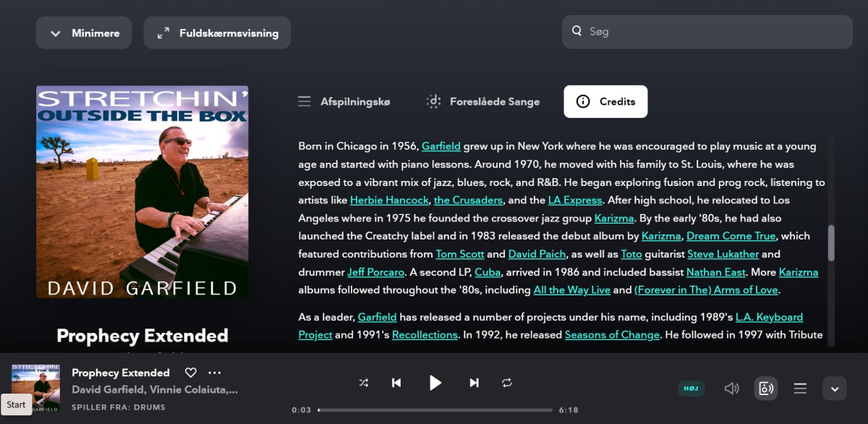
Task: Add Prophecy Extended to favorites with the heart
Action: tap(191, 373)
